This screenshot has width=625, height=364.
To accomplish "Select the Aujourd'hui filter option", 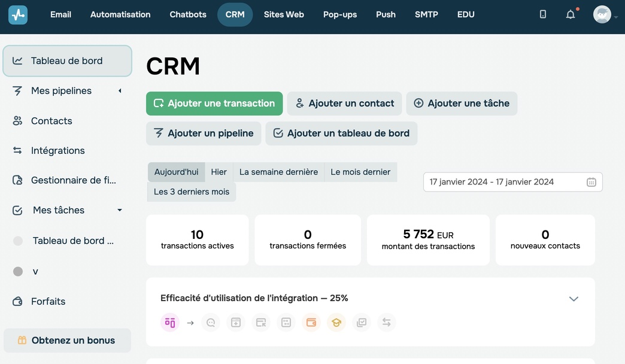I will point(176,172).
